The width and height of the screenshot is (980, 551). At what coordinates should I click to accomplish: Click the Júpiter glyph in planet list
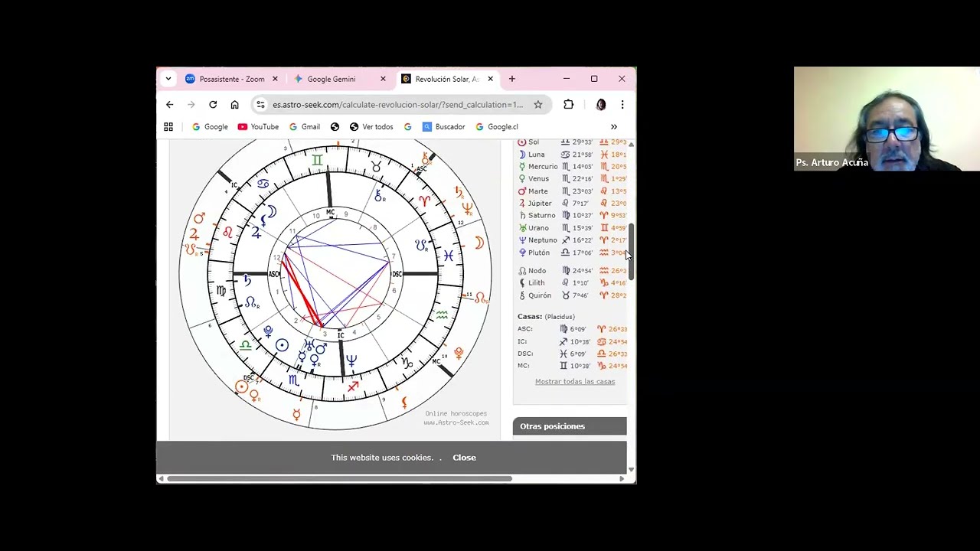(x=522, y=204)
